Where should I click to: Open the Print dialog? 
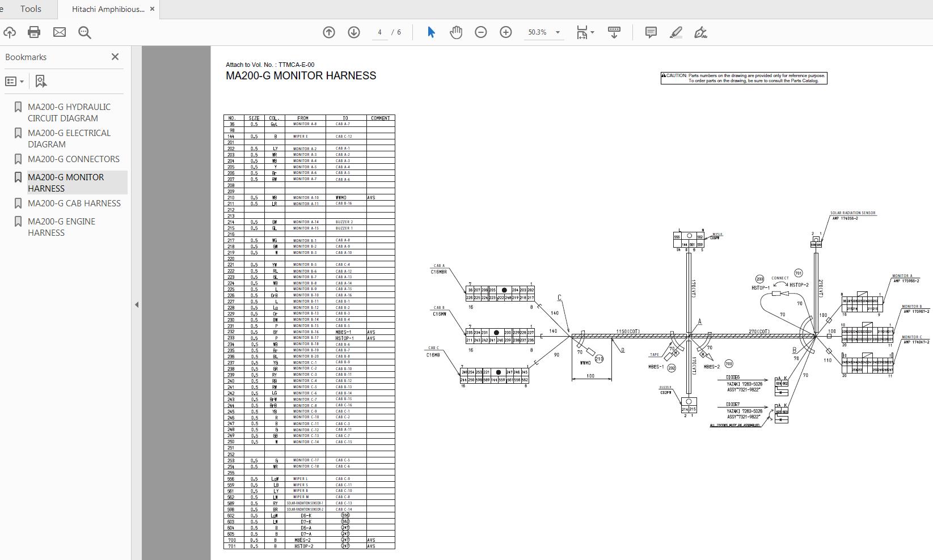click(x=33, y=32)
